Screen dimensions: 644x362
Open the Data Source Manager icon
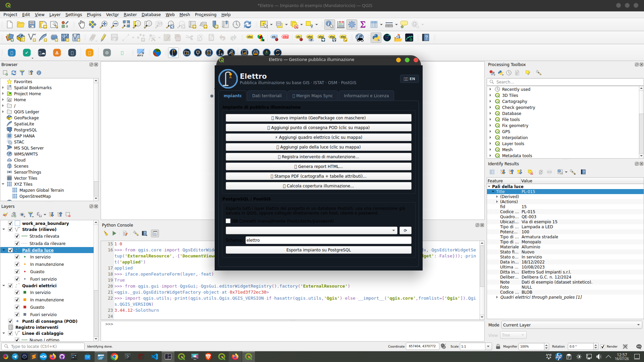[10, 38]
